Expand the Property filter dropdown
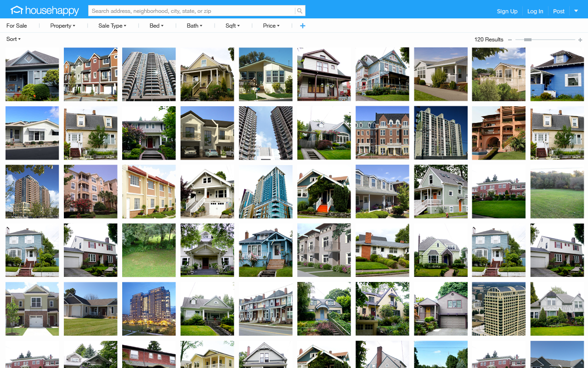588x368 pixels. coord(62,26)
